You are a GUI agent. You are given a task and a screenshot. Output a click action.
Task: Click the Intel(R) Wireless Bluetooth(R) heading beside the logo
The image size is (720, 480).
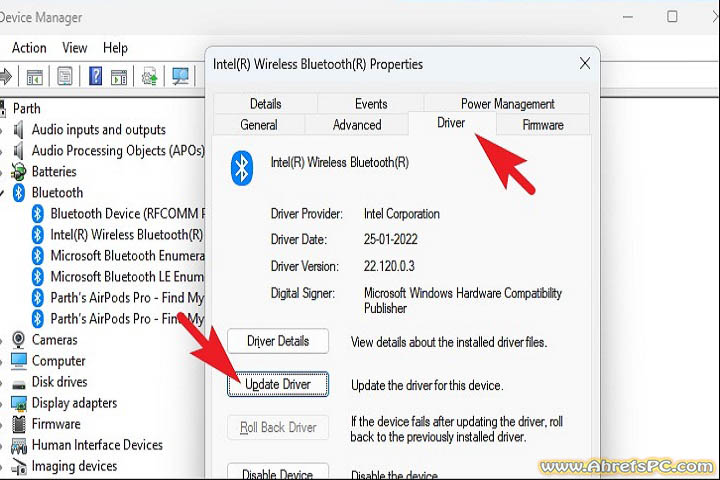(x=340, y=162)
